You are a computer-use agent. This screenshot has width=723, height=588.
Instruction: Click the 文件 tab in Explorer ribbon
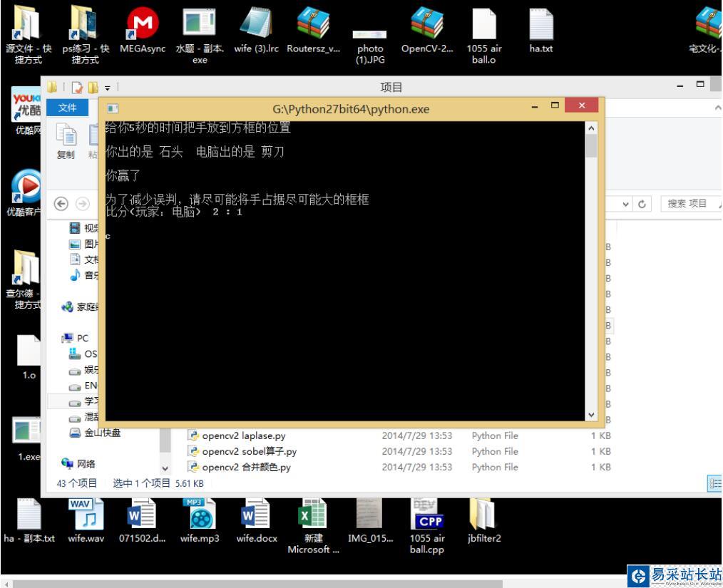tap(67, 108)
